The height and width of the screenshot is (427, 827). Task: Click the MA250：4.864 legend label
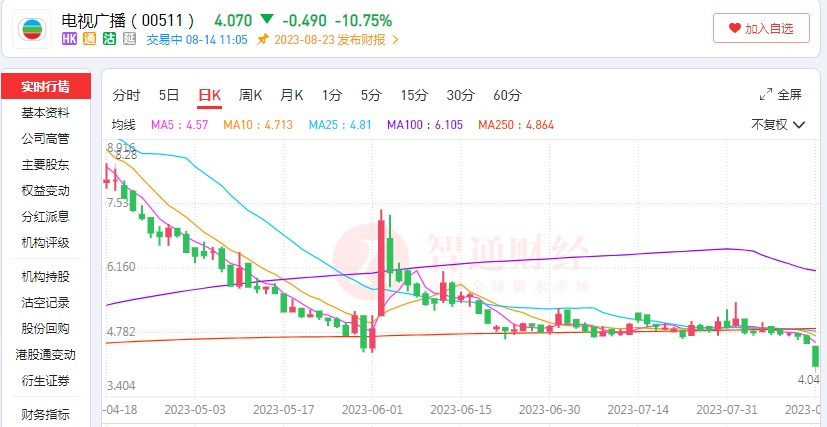516,125
